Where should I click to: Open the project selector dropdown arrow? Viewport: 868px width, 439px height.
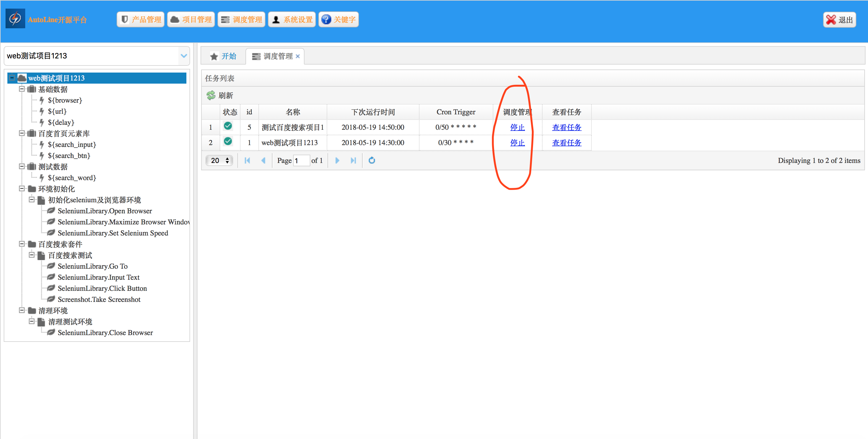(184, 56)
